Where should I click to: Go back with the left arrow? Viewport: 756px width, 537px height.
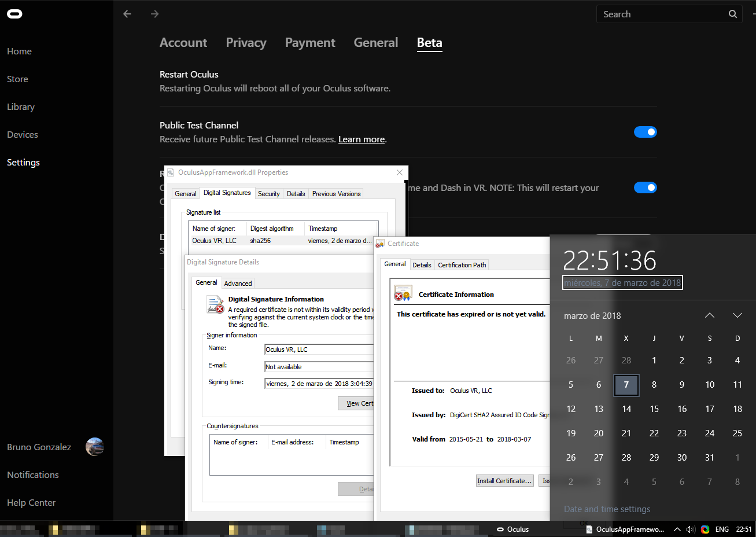127,14
